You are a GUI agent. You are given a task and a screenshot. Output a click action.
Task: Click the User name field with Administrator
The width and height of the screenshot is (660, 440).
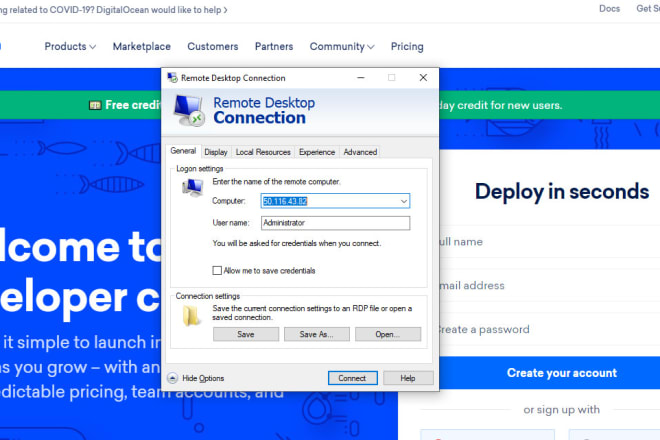[x=335, y=223]
